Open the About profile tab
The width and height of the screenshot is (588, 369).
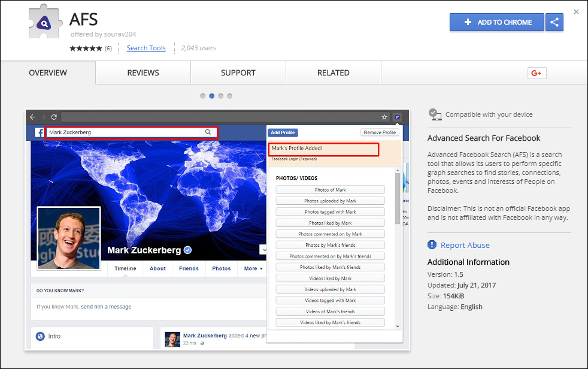click(x=157, y=268)
